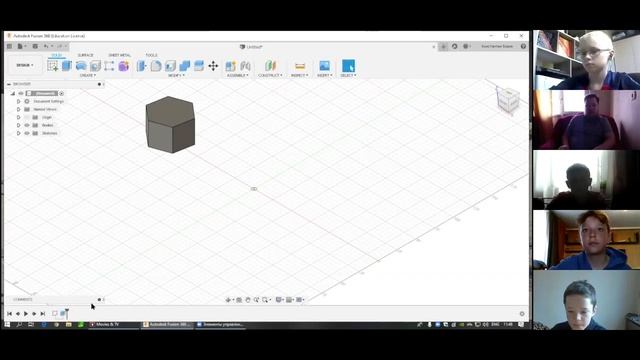Select the New Component tool

pos(231,66)
